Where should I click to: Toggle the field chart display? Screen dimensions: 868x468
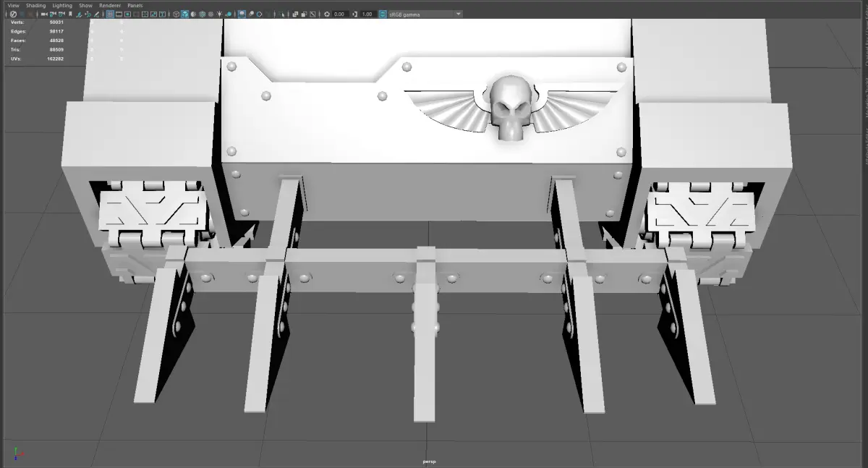tap(145, 14)
